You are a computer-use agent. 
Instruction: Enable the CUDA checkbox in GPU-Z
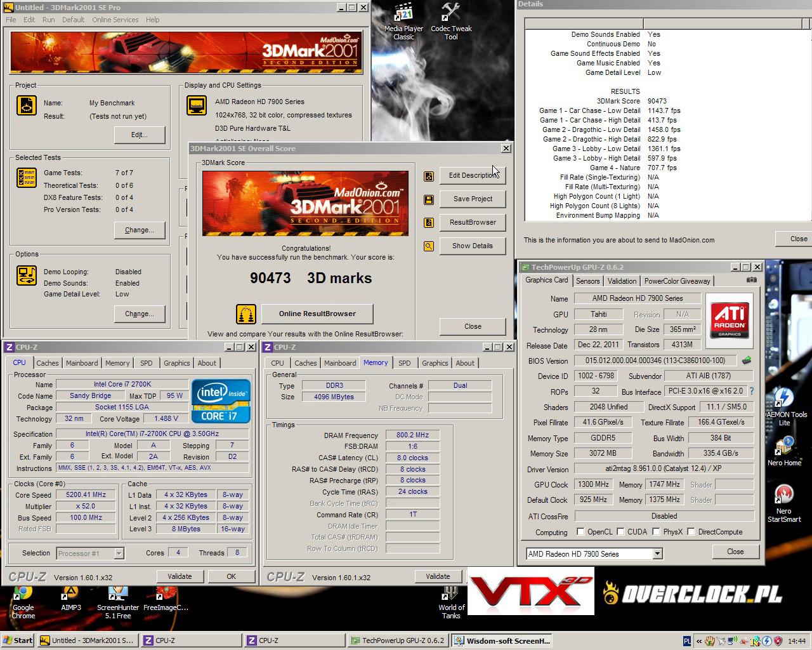[620, 532]
